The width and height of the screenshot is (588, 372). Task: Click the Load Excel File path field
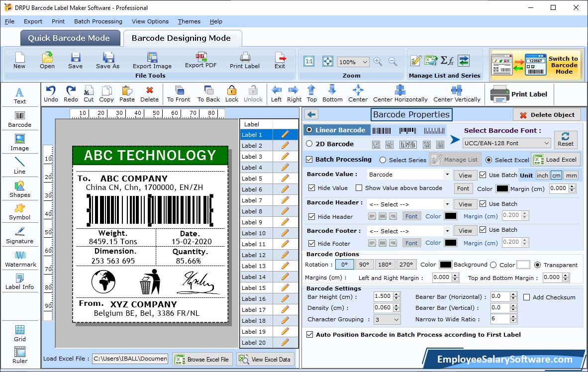coord(130,359)
